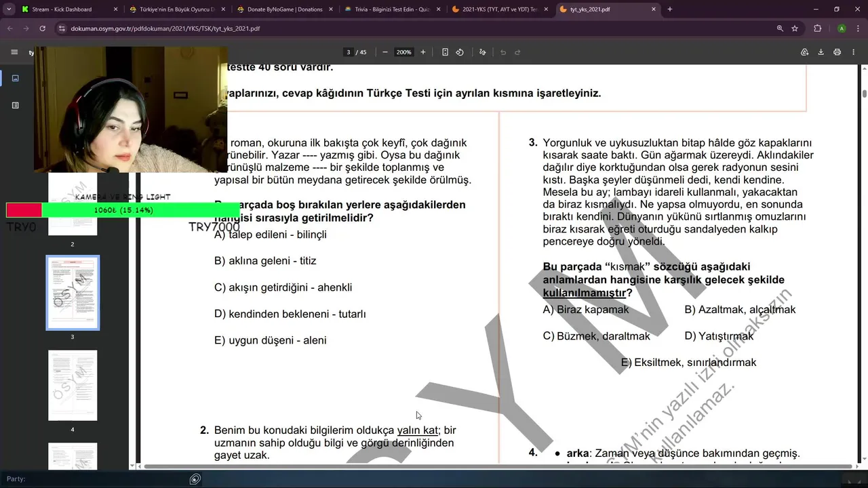The width and height of the screenshot is (868, 488).
Task: Select page 3 thumbnail
Action: point(73,293)
